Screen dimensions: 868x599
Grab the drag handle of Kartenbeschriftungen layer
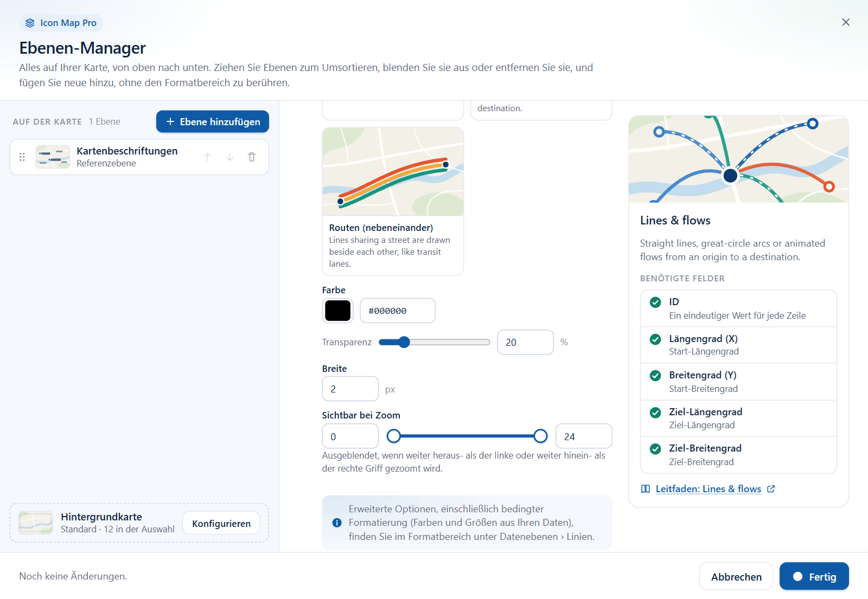(22, 157)
